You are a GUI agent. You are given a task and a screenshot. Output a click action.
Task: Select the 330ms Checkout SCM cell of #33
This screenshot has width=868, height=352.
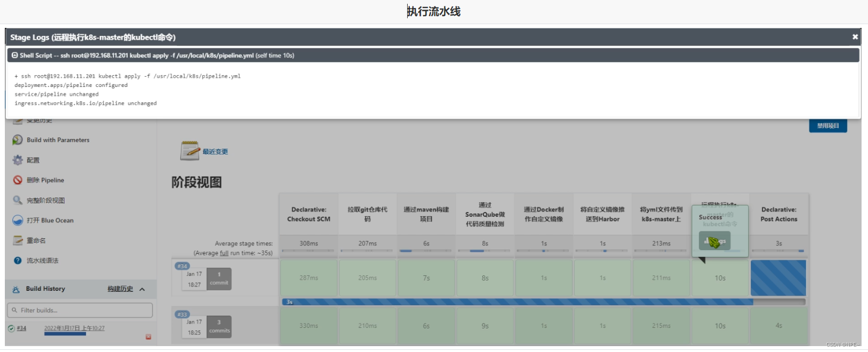pyautogui.click(x=309, y=326)
